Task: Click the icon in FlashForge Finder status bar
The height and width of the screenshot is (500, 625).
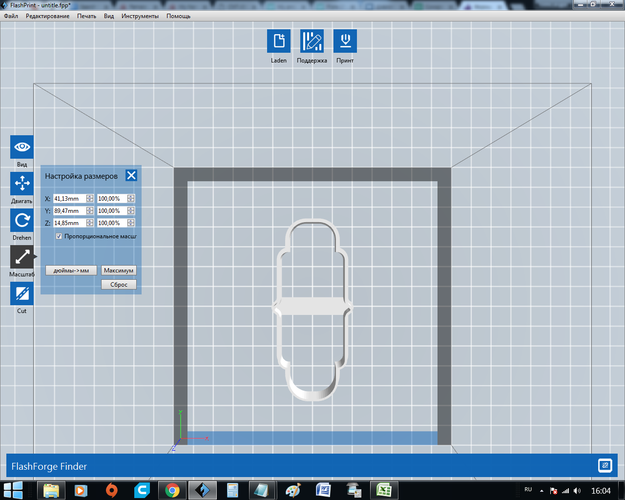Action: click(x=605, y=465)
